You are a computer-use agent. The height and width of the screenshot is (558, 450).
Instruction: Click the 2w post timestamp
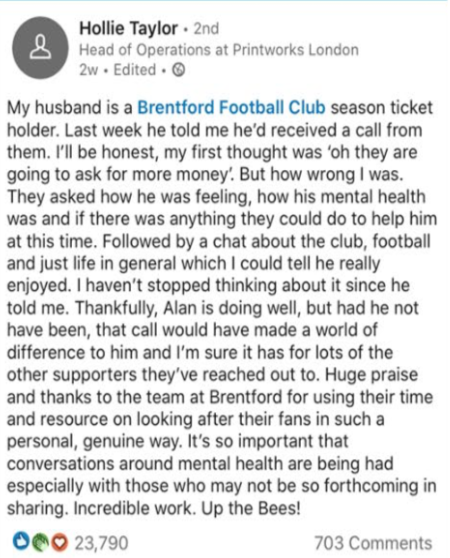pyautogui.click(x=88, y=70)
